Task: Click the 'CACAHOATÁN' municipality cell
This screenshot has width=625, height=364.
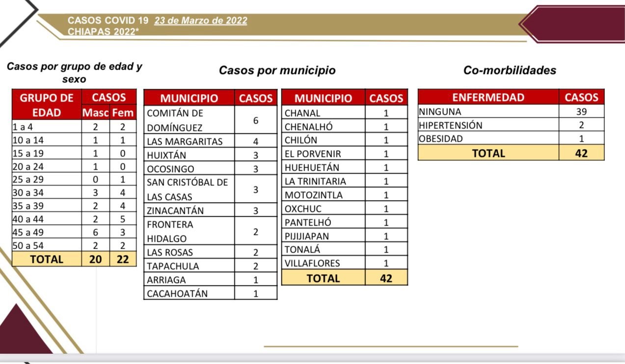Action: (189, 293)
